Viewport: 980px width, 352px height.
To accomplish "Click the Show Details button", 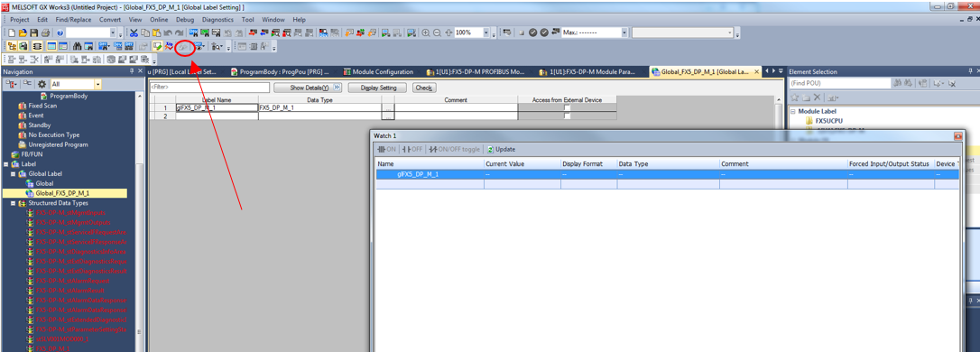I will tap(308, 88).
